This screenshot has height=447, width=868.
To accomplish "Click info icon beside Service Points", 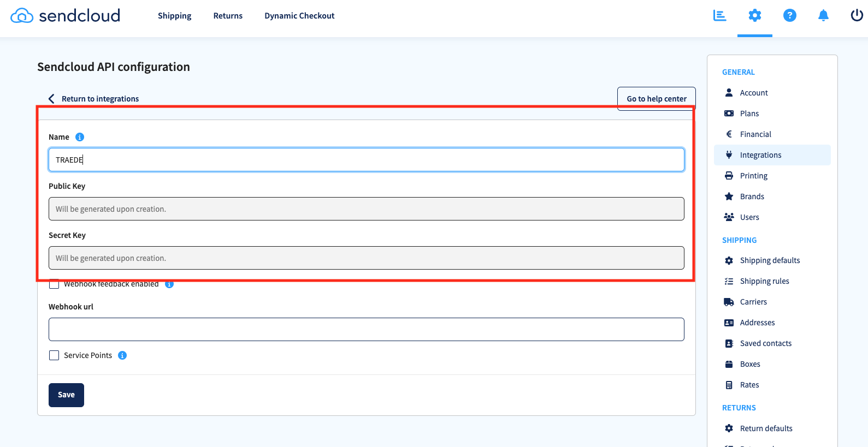I will [122, 355].
